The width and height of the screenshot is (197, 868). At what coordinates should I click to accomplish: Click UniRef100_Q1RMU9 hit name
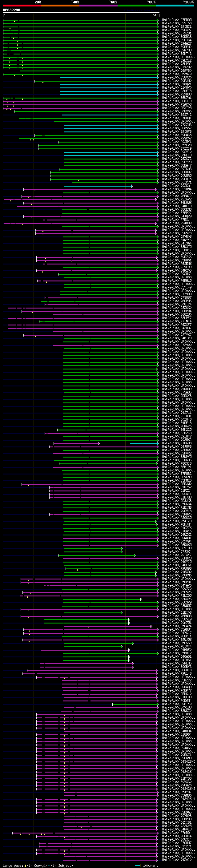(x=177, y=389)
